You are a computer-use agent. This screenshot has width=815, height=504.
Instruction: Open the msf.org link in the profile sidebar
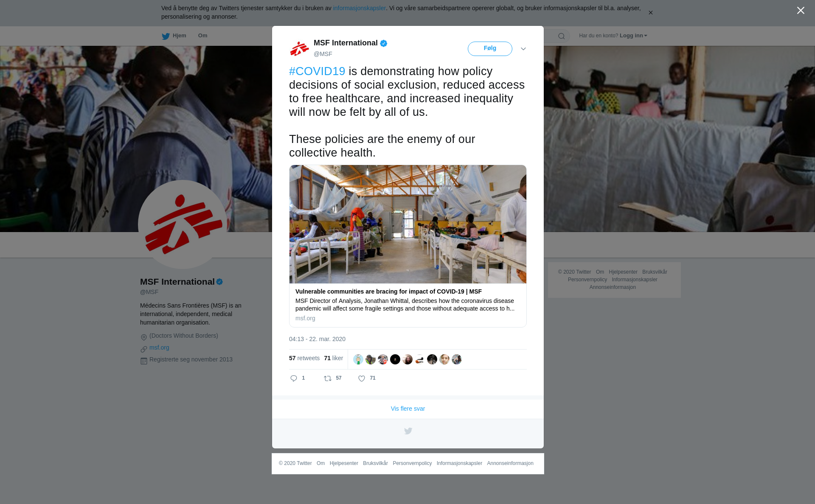(x=159, y=347)
